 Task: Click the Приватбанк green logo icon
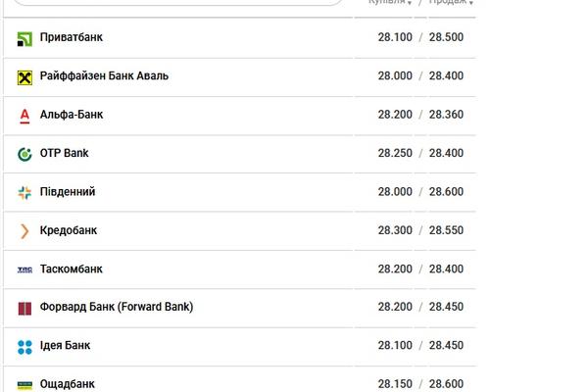coord(24,39)
